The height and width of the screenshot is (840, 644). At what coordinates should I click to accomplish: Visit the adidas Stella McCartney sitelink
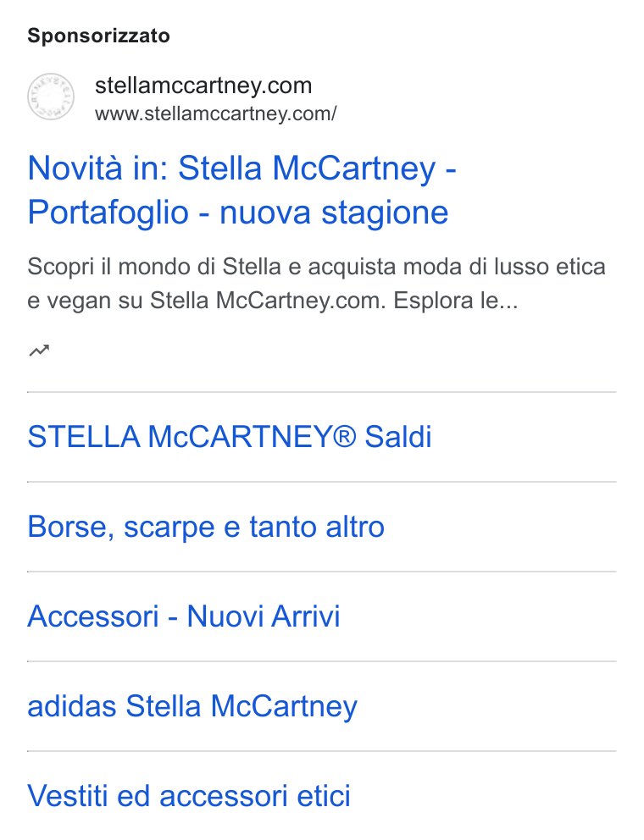tap(192, 706)
